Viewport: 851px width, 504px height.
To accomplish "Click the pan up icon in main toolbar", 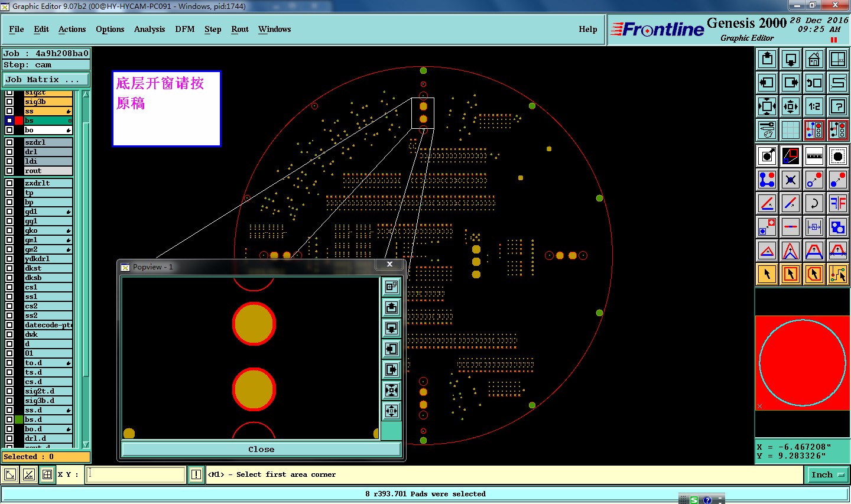I will 767,59.
